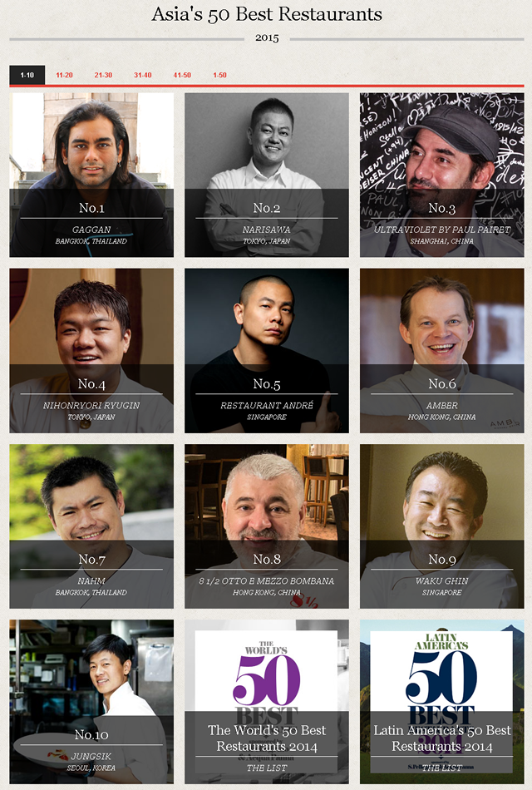Open World's 50 Best Restaurants 2014 list
Image resolution: width=532 pixels, height=790 pixels.
tap(267, 702)
